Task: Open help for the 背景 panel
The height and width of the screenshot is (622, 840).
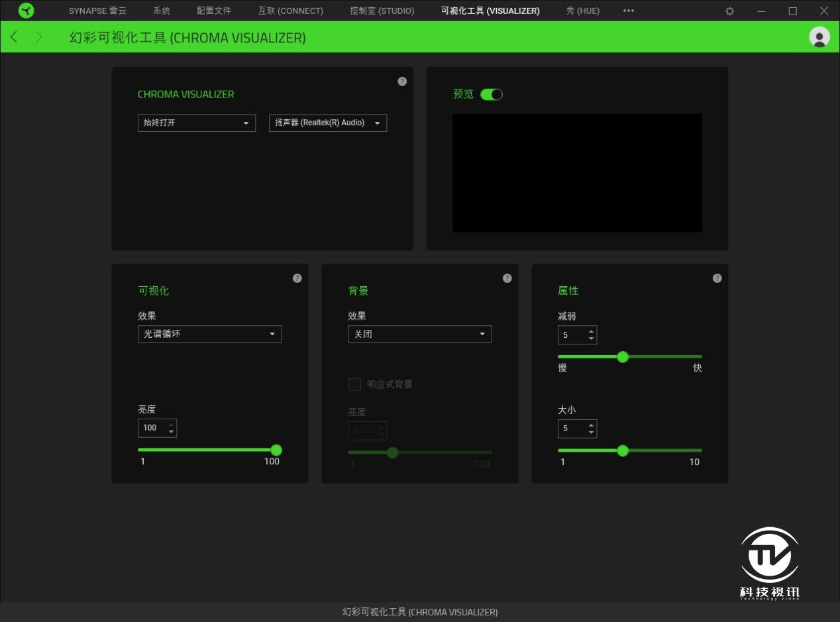Action: coord(507,278)
